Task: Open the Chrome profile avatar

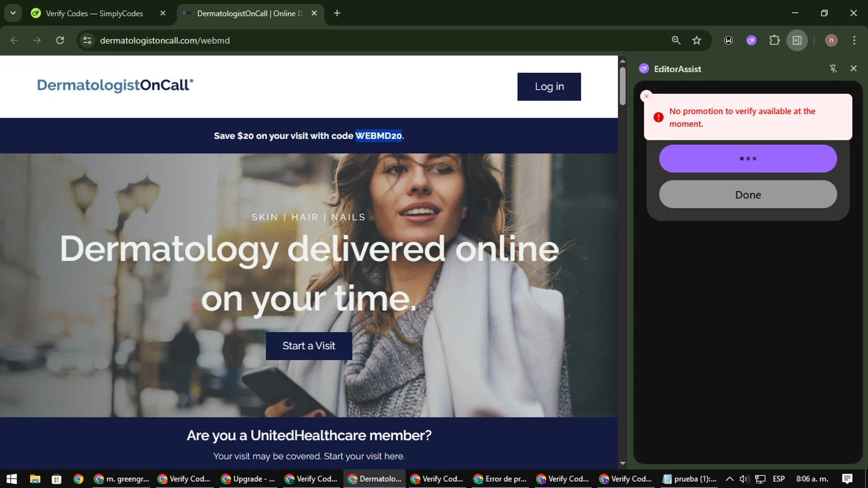Action: click(x=831, y=40)
